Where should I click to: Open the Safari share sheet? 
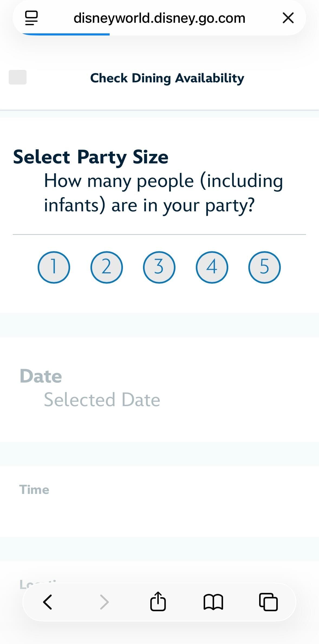point(158,602)
